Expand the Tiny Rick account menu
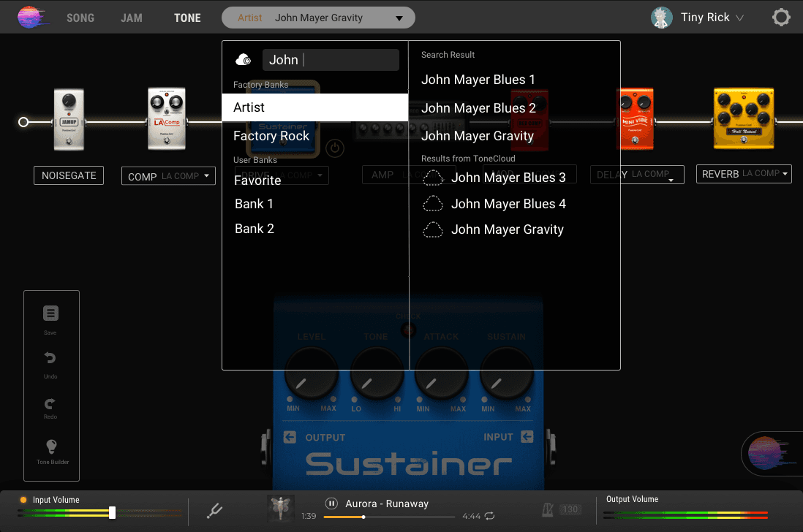803x532 pixels. point(739,18)
